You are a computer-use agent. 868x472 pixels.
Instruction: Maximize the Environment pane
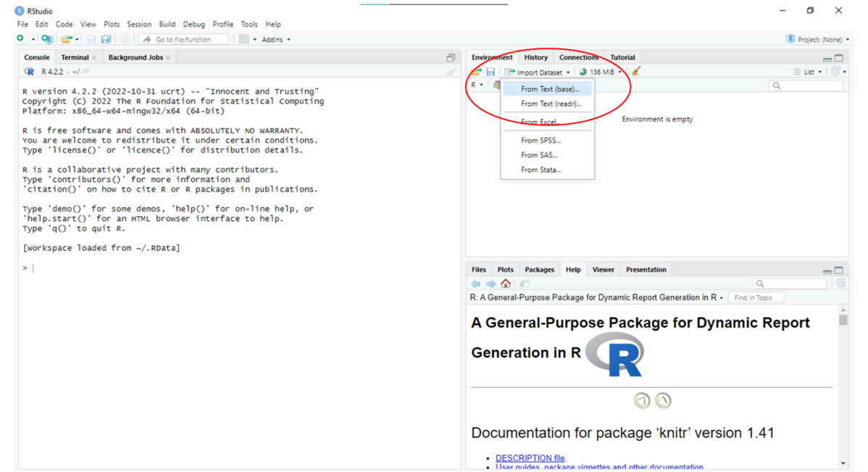(x=839, y=58)
